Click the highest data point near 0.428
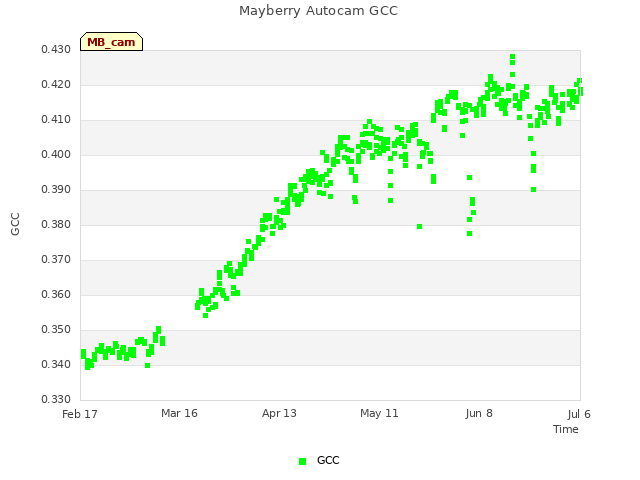 pos(513,57)
